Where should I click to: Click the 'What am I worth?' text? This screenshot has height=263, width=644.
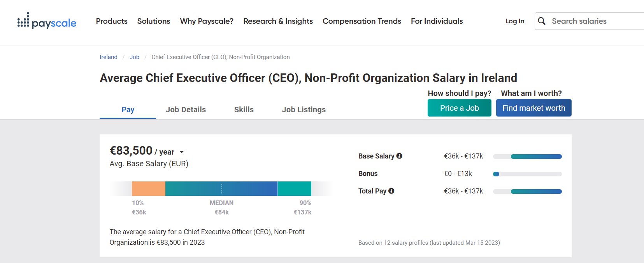tap(532, 93)
